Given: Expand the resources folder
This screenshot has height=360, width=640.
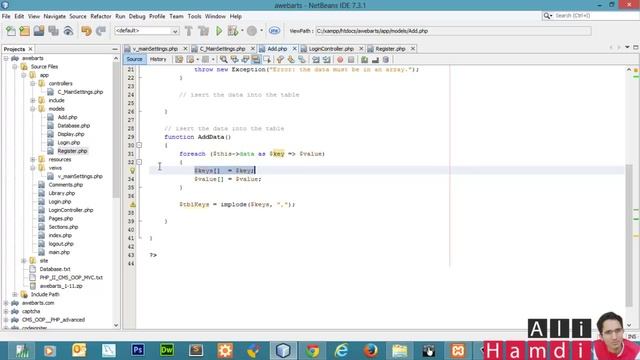Looking at the screenshot, I should (33, 159).
